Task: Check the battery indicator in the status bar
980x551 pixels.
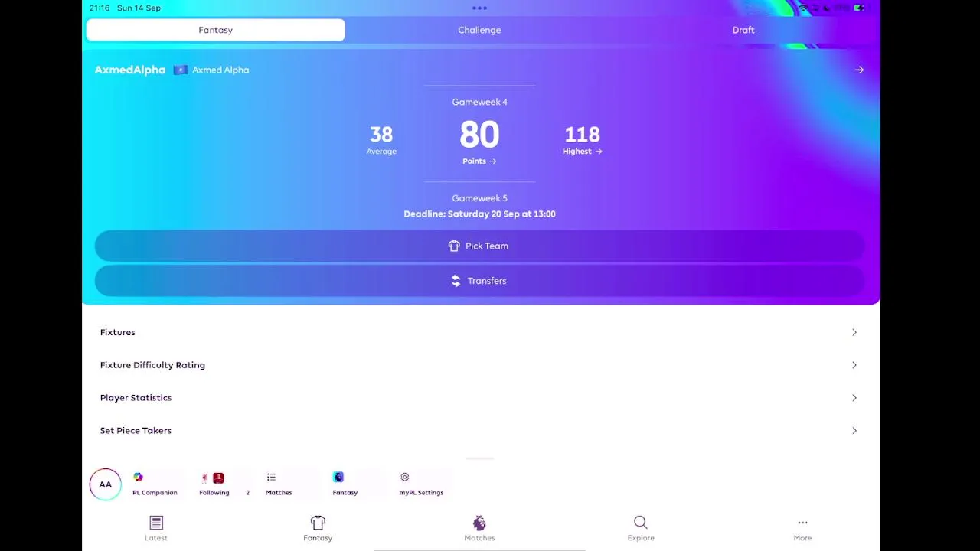Action: (859, 8)
